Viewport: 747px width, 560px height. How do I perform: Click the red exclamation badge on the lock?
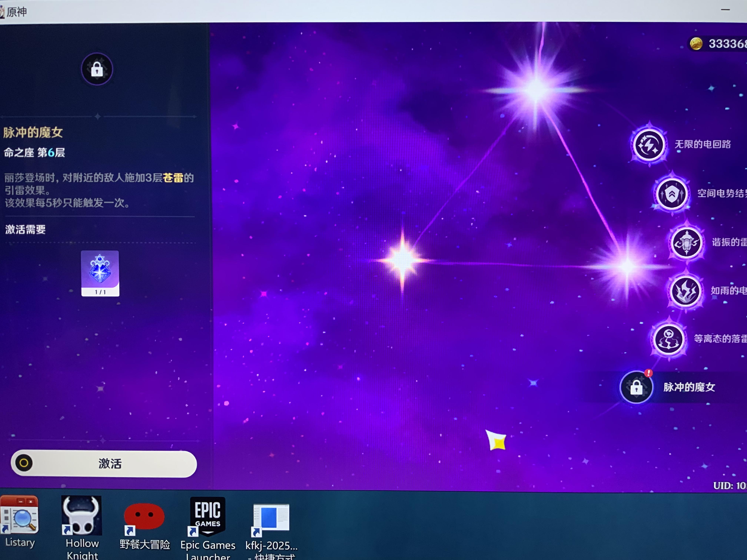pos(648,373)
